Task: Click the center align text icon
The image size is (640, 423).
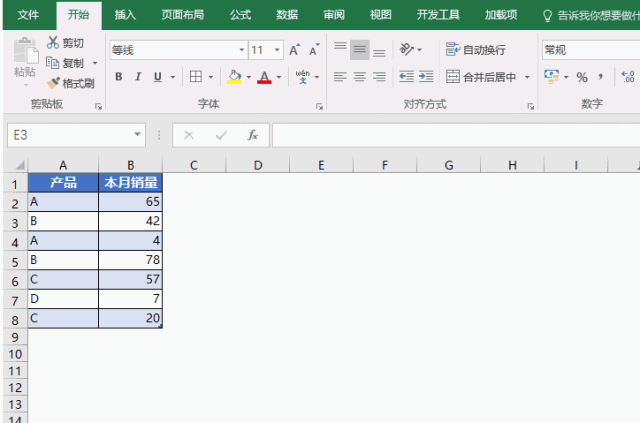Action: tap(359, 77)
